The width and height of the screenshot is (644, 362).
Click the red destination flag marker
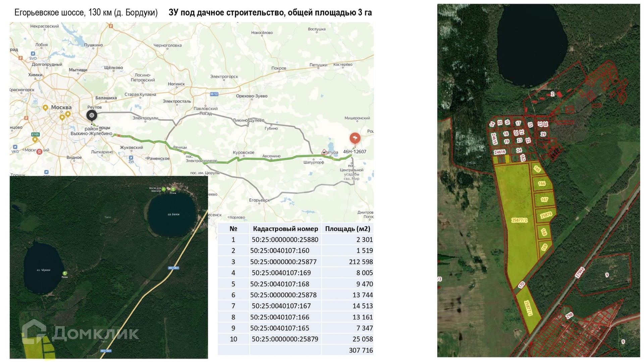[x=355, y=137]
